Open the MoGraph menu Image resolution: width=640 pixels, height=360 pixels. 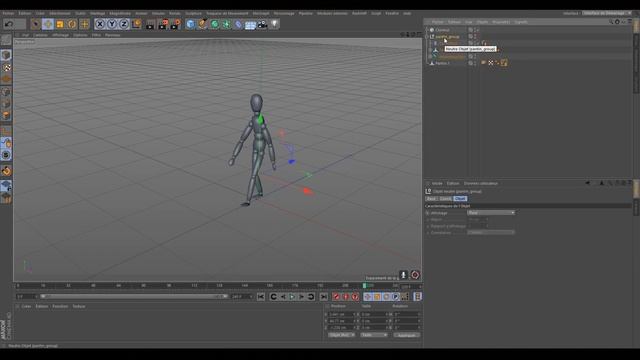[261, 13]
